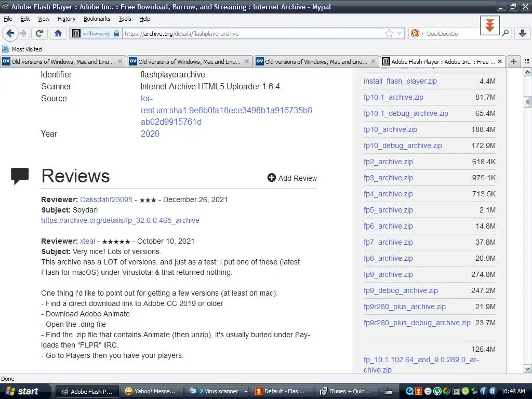Viewport: 532px width, 399px height.
Task: Click the tab groups grid icon
Action: click(527, 61)
